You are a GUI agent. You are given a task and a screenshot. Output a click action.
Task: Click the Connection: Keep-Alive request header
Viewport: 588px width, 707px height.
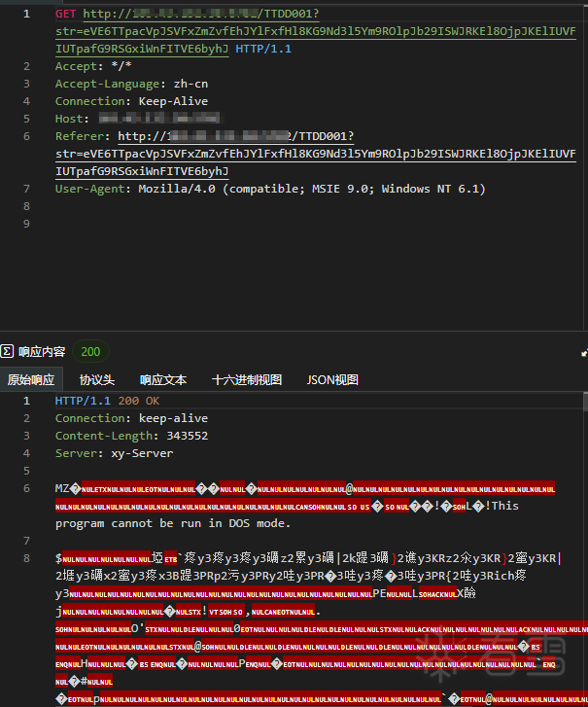click(131, 101)
